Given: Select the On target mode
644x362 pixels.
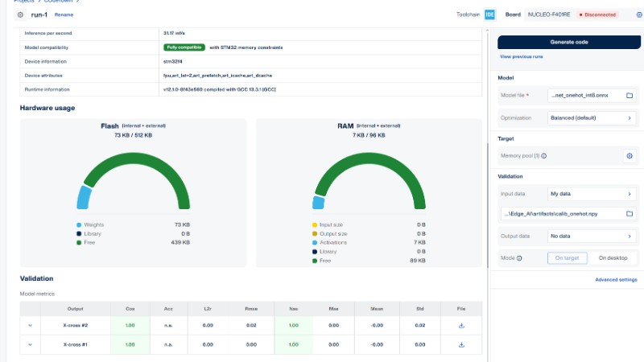Looking at the screenshot, I should click(567, 258).
